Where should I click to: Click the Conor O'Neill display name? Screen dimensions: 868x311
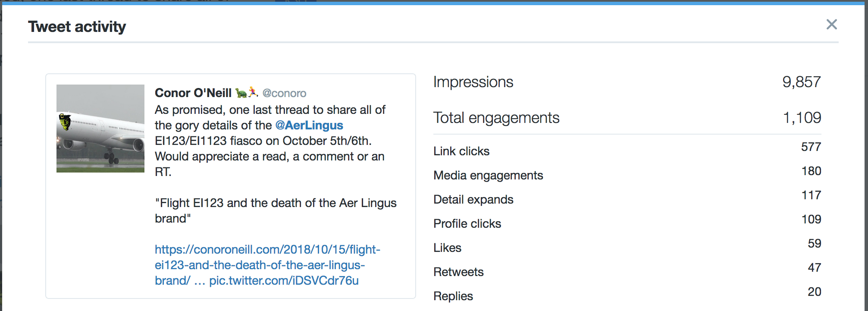pos(193,93)
